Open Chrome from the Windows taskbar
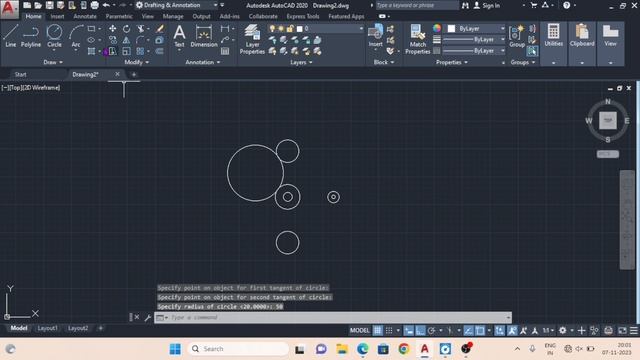The image size is (640, 360). click(x=404, y=349)
